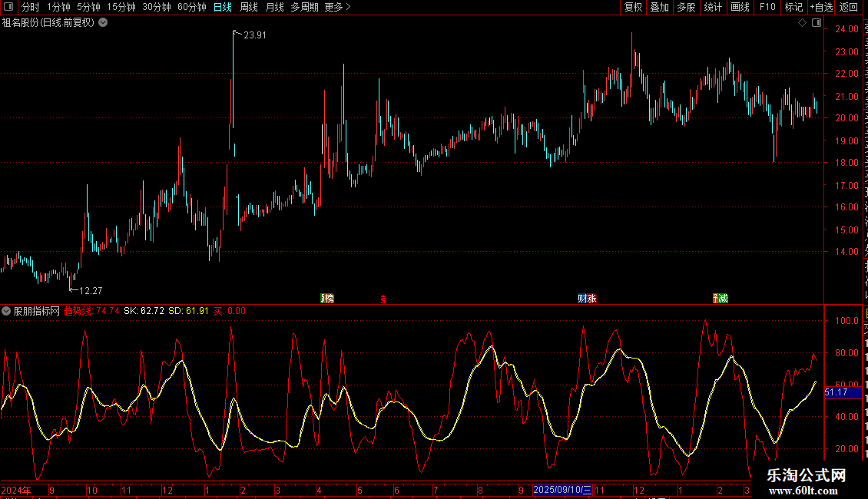Image resolution: width=868 pixels, height=499 pixels.
Task: Click the diamond icon above price axis
Action: point(802,23)
